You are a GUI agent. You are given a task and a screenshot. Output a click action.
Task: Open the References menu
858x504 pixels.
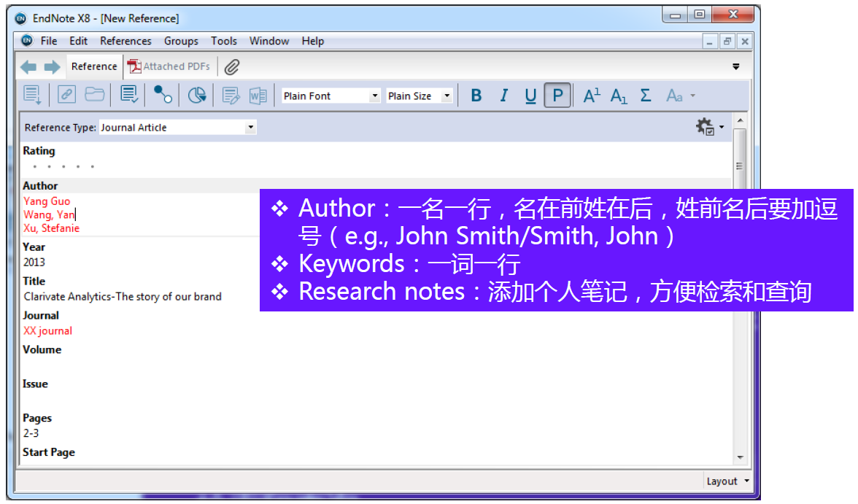point(125,41)
